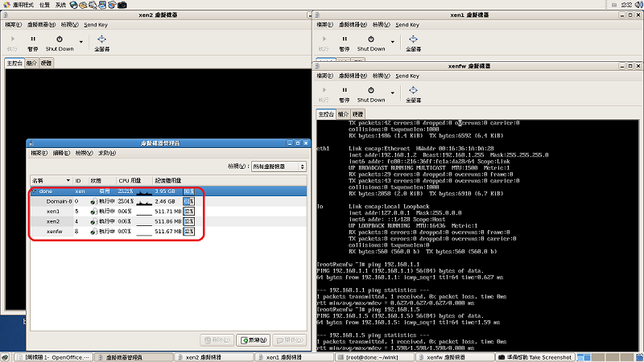
Task: Open Help menu in Virtual Machine Manager
Action: click(x=107, y=153)
